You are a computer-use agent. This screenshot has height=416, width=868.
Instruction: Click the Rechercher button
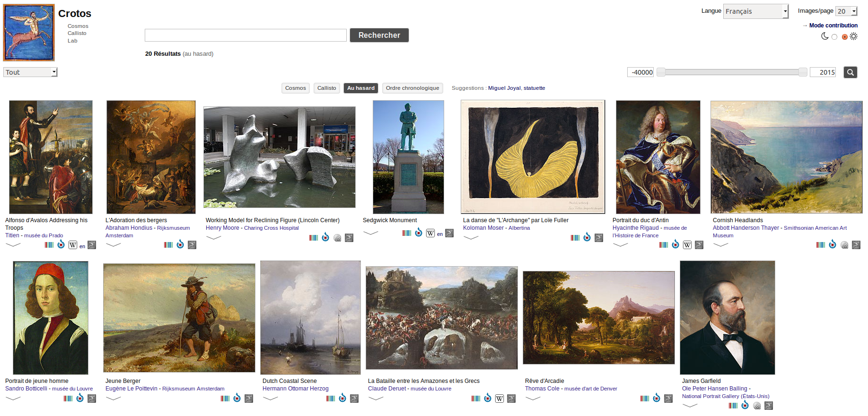click(x=379, y=35)
